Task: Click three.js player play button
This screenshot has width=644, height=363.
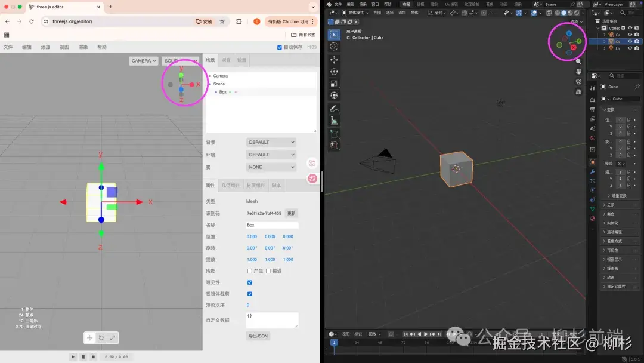Action: pos(73,357)
